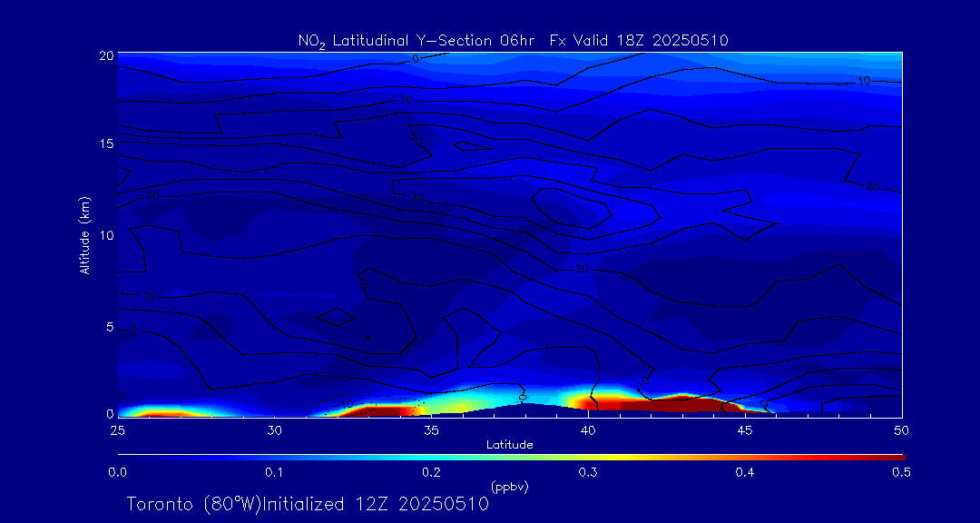
Task: Click the "Toronto (80°W) Initialized" footer text
Action: coord(308,504)
